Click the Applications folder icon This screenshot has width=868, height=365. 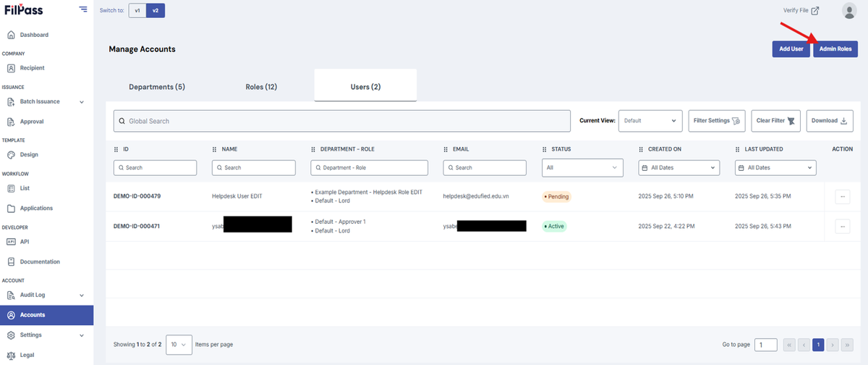[x=11, y=209]
